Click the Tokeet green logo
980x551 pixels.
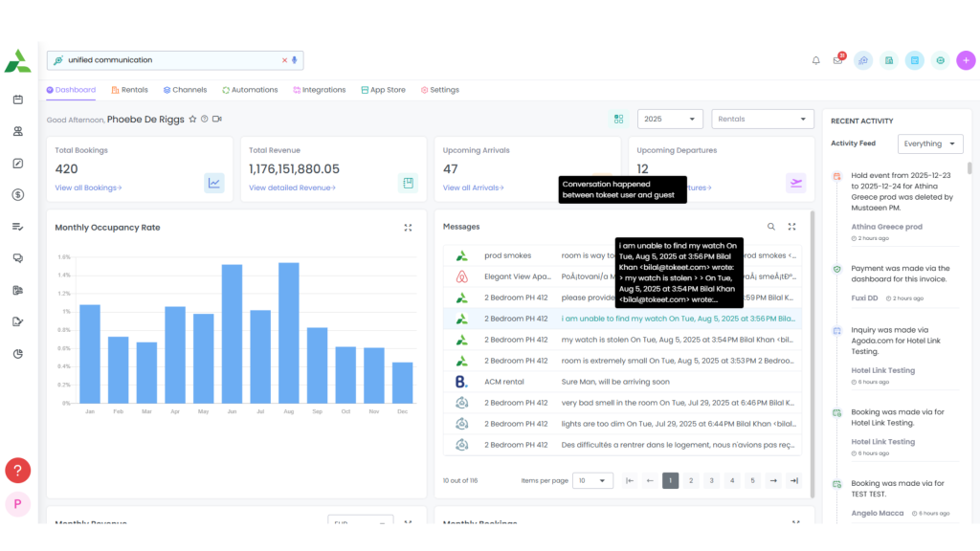click(17, 61)
